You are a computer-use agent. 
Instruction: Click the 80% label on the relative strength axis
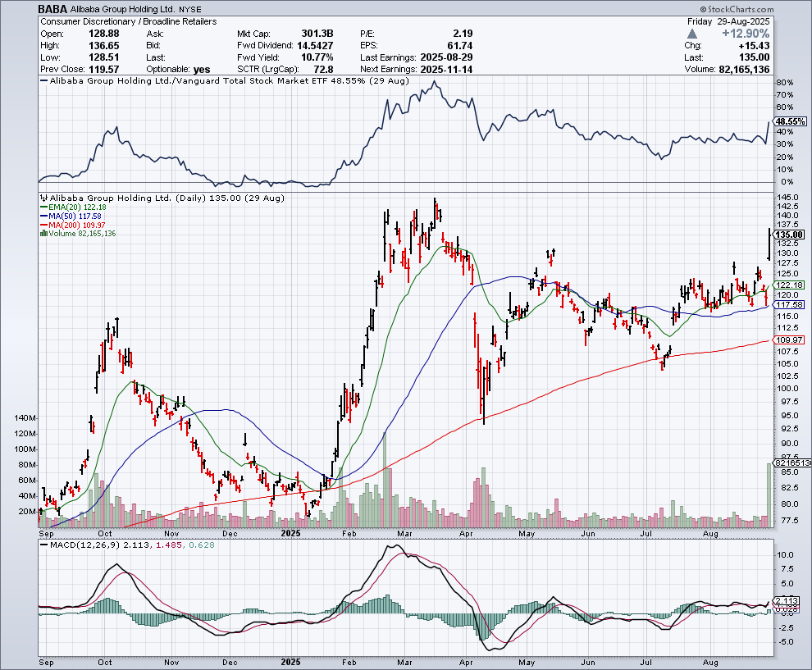[x=785, y=83]
